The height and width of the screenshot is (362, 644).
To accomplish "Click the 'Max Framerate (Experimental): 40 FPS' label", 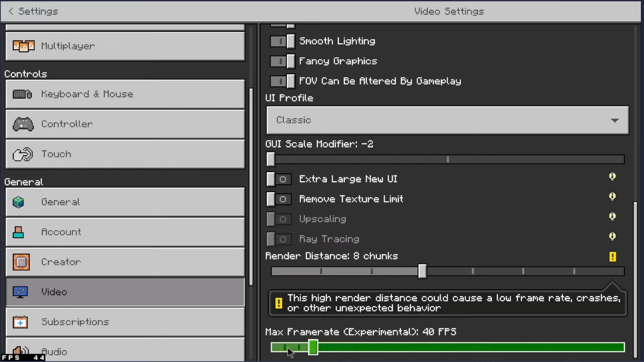I will (x=361, y=332).
